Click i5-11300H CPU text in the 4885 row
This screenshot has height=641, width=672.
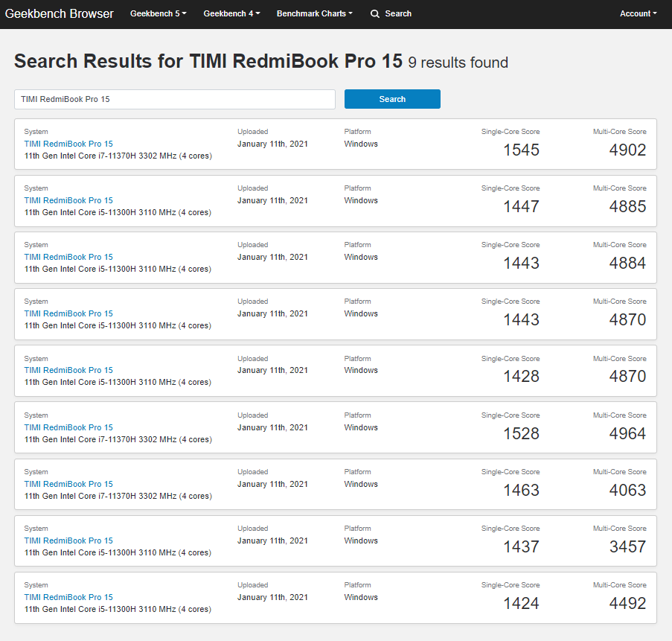pos(118,212)
